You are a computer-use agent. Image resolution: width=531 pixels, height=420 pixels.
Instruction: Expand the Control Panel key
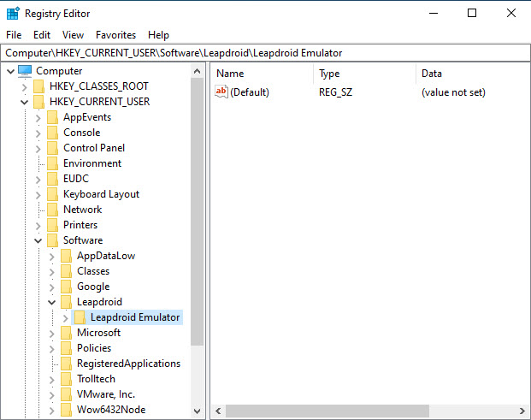38,149
